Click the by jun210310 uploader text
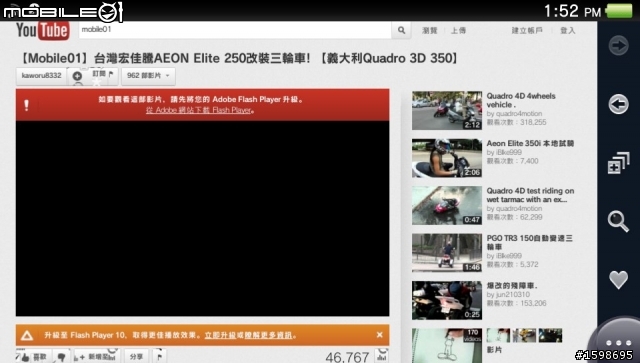This screenshot has width=640, height=363. [x=508, y=294]
